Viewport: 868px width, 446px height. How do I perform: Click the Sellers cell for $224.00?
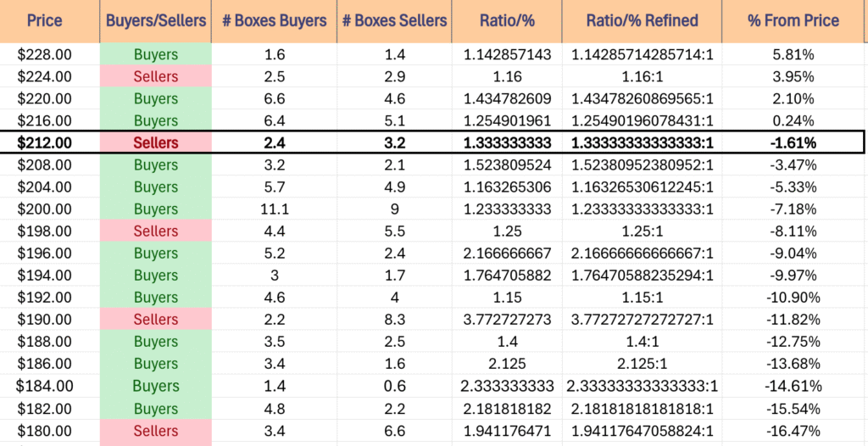[156, 76]
